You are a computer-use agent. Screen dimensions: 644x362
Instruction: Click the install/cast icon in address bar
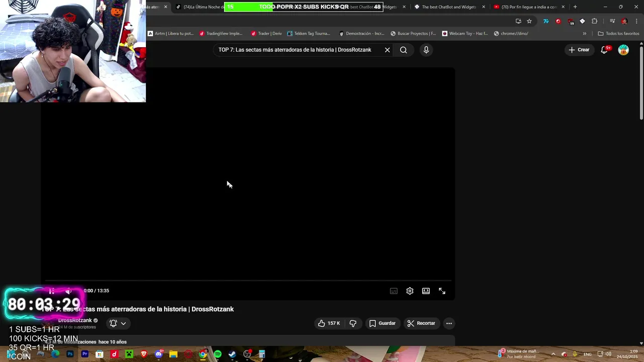click(x=518, y=21)
